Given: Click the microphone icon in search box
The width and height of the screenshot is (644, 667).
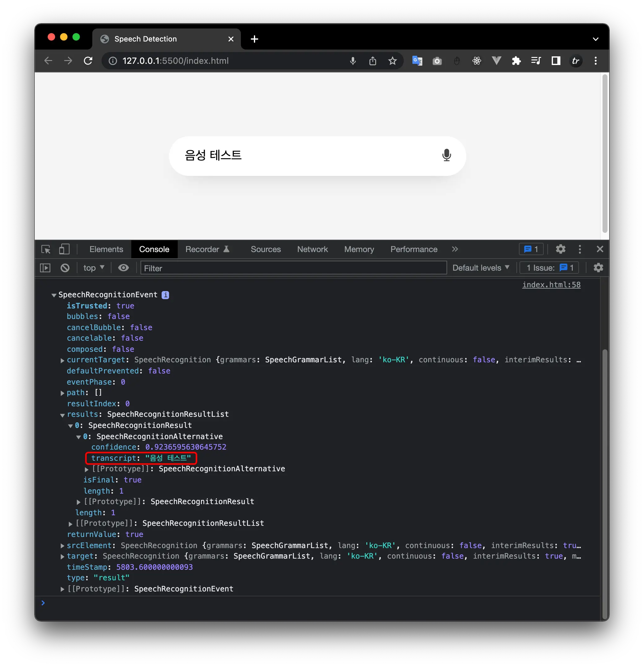Looking at the screenshot, I should click(x=446, y=155).
